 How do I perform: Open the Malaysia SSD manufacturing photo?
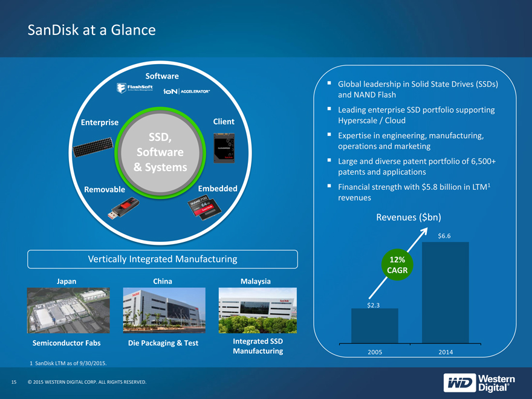tap(258, 311)
